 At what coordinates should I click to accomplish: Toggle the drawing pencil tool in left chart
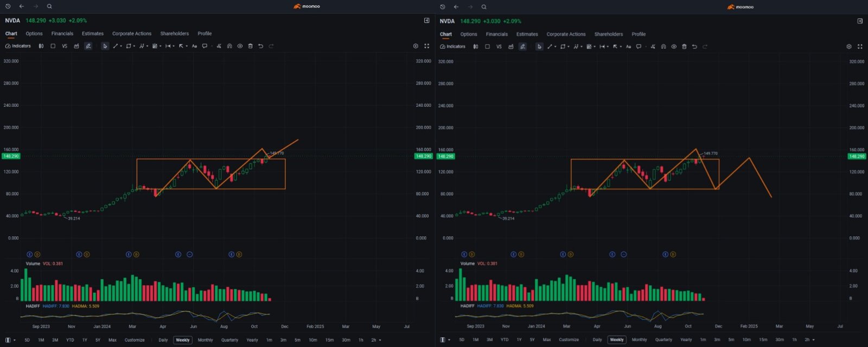(x=88, y=46)
